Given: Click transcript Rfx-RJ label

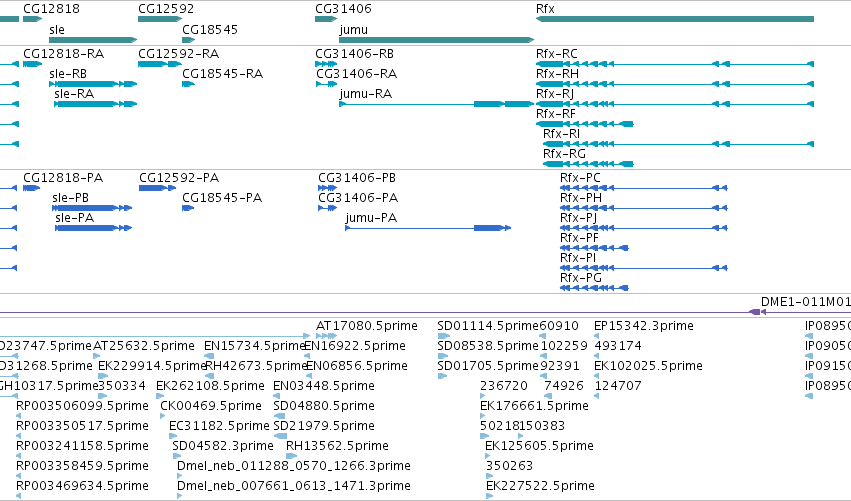Looking at the screenshot, I should click(x=555, y=94).
